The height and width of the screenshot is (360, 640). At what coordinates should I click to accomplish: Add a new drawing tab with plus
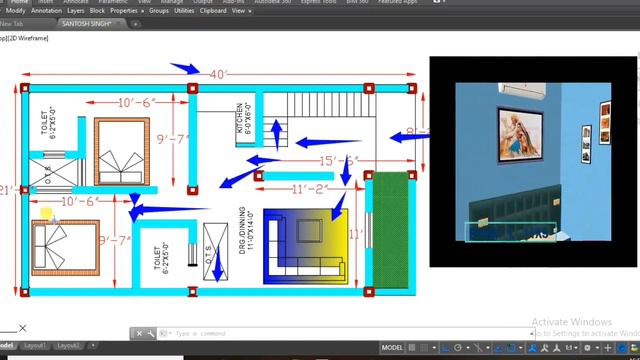(x=135, y=24)
